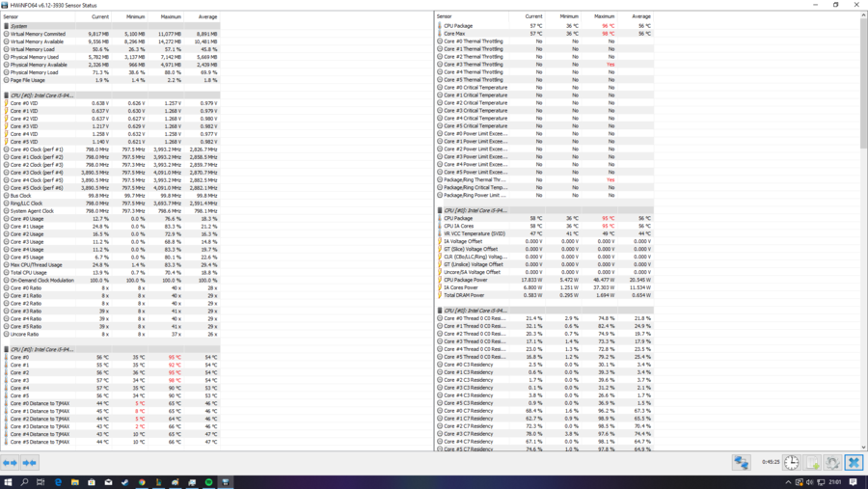Click right pane Sensor column header
The width and height of the screenshot is (868, 489).
pos(472,16)
